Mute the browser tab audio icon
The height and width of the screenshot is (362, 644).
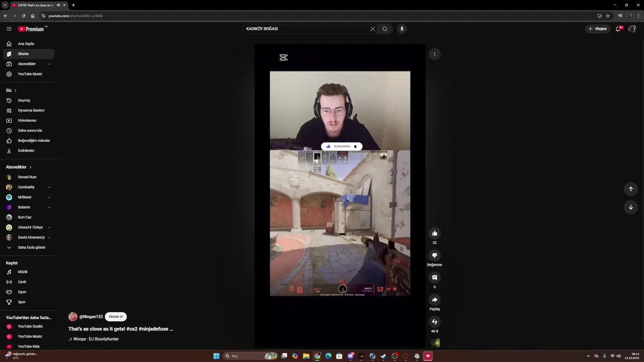pos(58,5)
